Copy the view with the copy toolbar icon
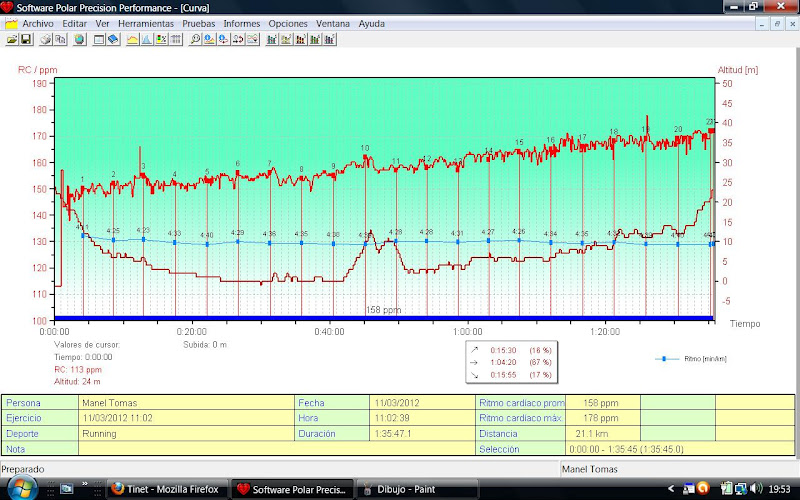This screenshot has width=800, height=500. click(x=60, y=39)
